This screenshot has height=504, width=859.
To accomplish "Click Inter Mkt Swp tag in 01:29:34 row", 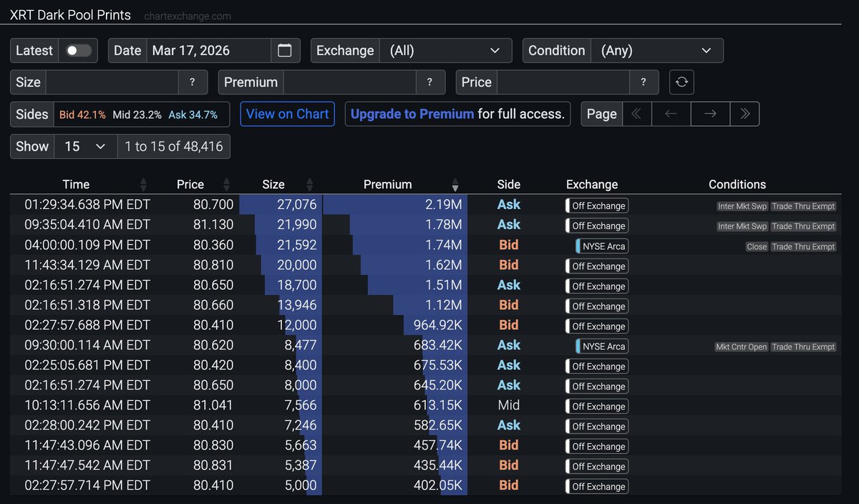I will 742,206.
